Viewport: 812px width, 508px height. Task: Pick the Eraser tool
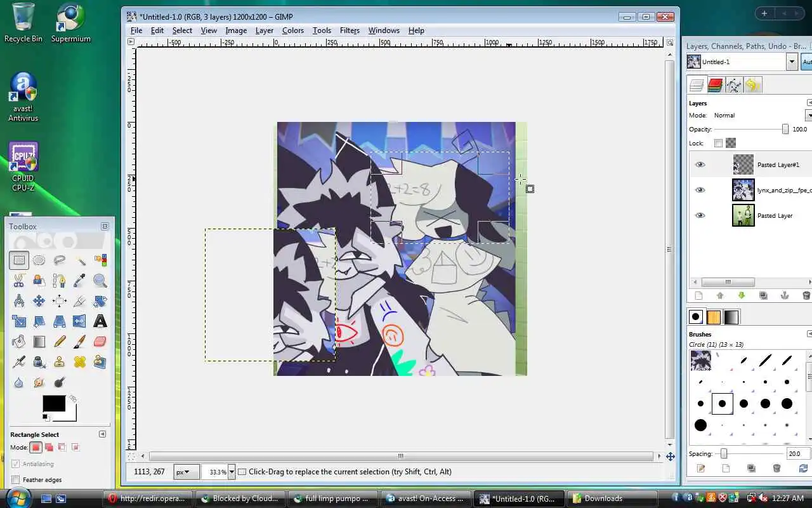(100, 341)
